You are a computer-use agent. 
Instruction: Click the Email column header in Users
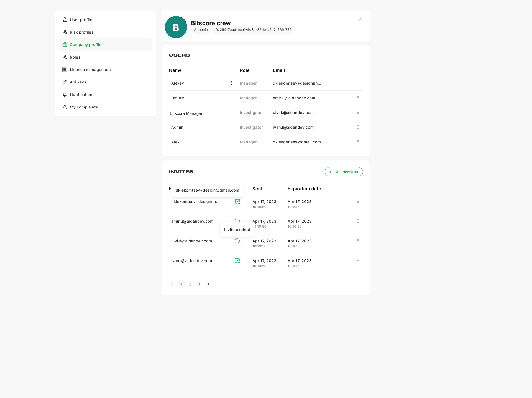[279, 70]
